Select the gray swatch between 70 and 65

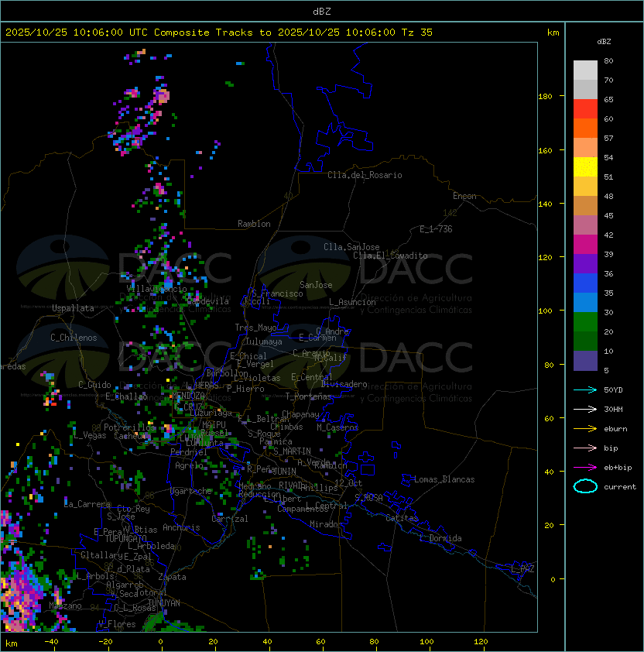coord(585,89)
